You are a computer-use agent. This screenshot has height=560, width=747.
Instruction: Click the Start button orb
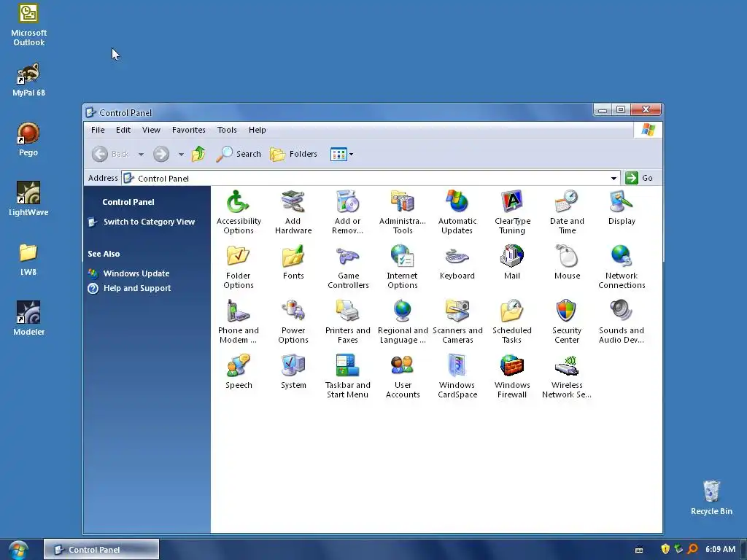click(18, 550)
